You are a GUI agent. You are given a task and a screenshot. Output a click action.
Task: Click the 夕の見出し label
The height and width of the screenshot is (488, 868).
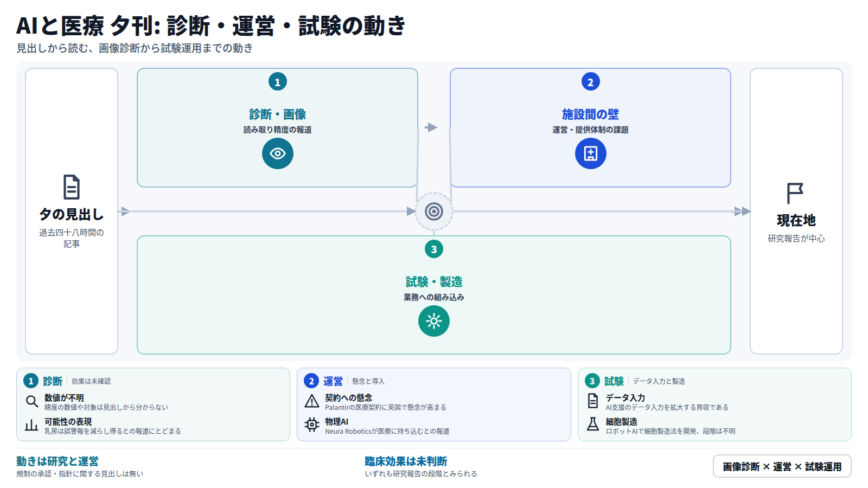point(72,215)
